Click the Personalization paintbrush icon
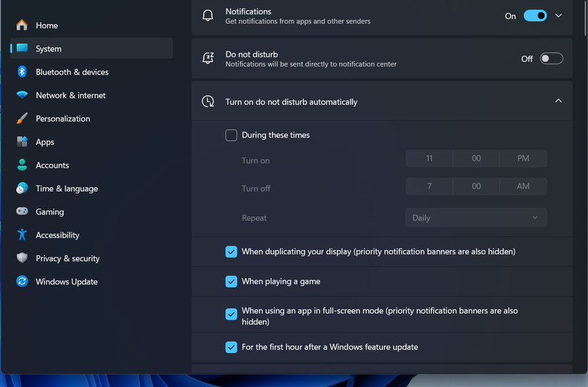The image size is (588, 387). click(22, 118)
